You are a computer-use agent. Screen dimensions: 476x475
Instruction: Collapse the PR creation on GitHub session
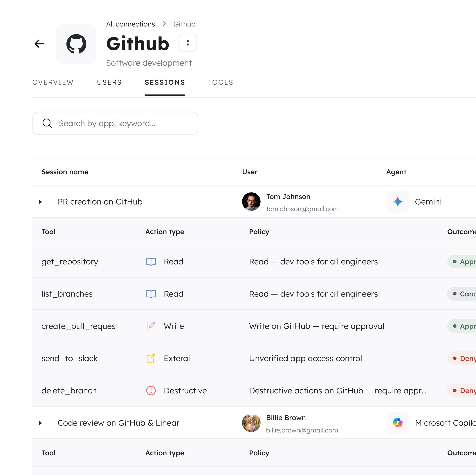tap(41, 202)
